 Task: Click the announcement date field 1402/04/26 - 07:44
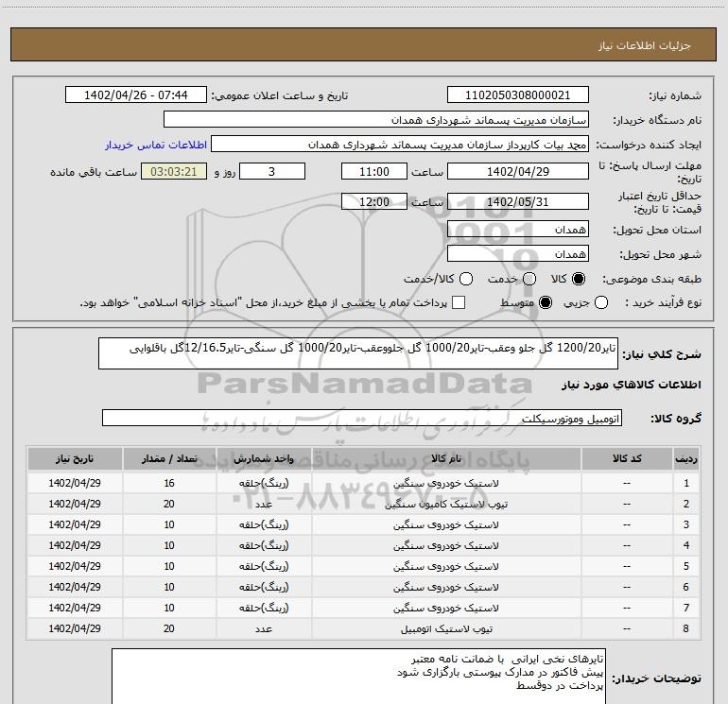click(x=135, y=95)
